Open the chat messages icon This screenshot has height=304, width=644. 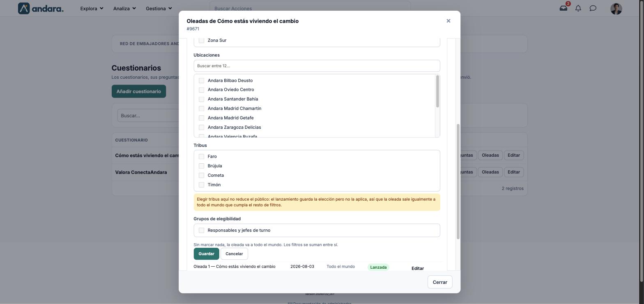[x=593, y=8]
